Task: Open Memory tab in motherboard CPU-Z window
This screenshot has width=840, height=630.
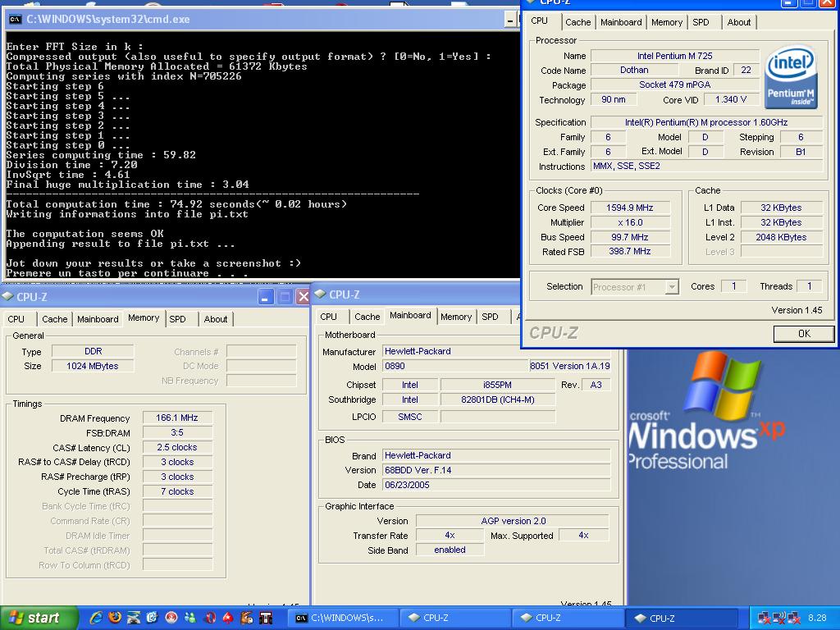Action: click(456, 317)
